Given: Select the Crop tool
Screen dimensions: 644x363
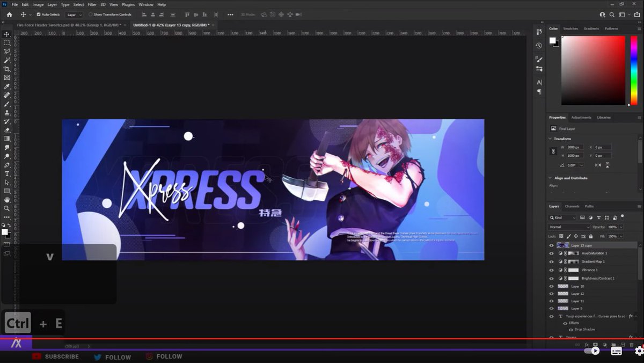Looking at the screenshot, I should pyautogui.click(x=6, y=69).
